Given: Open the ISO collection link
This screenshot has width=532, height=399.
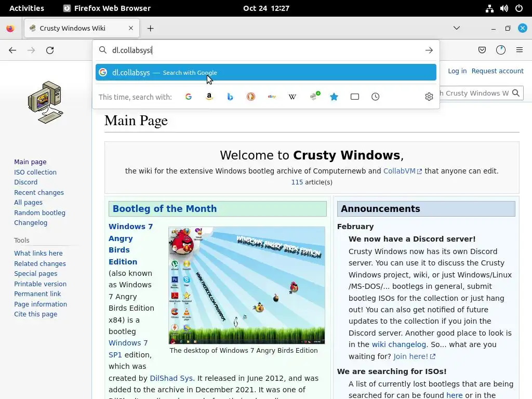Looking at the screenshot, I should pos(35,172).
